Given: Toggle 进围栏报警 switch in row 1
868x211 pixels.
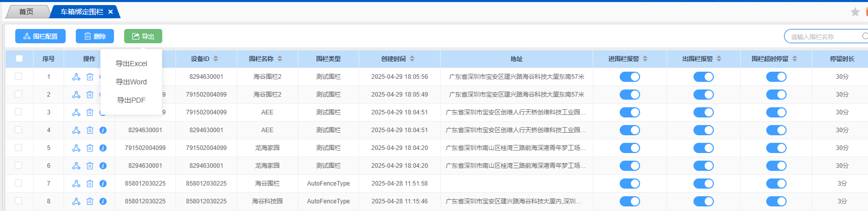Looking at the screenshot, I should (629, 77).
